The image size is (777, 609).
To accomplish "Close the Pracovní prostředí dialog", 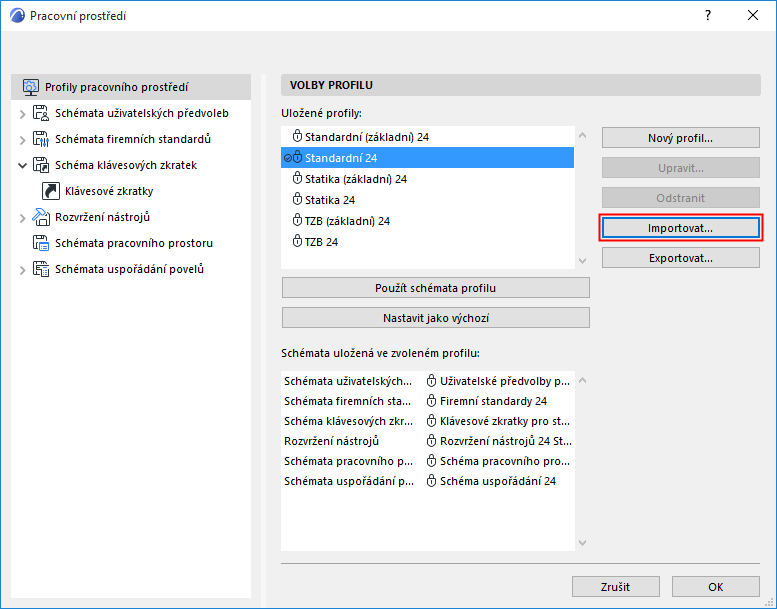I will tap(753, 15).
